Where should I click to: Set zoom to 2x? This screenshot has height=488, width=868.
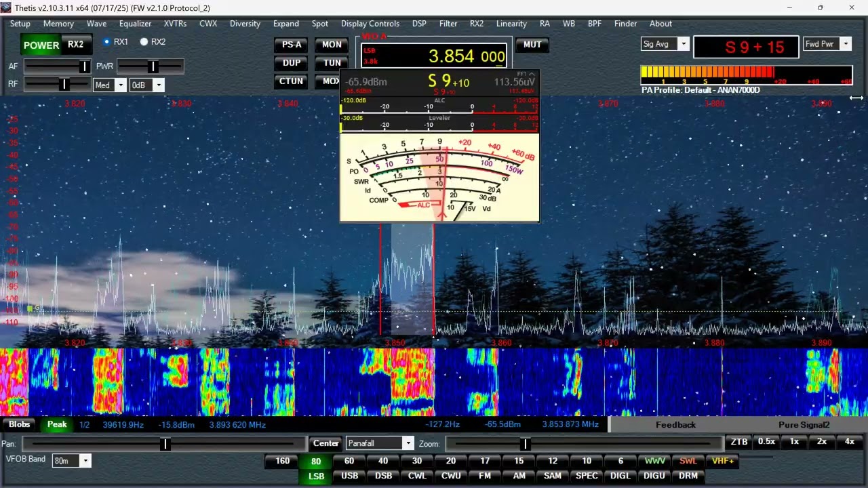tap(822, 441)
